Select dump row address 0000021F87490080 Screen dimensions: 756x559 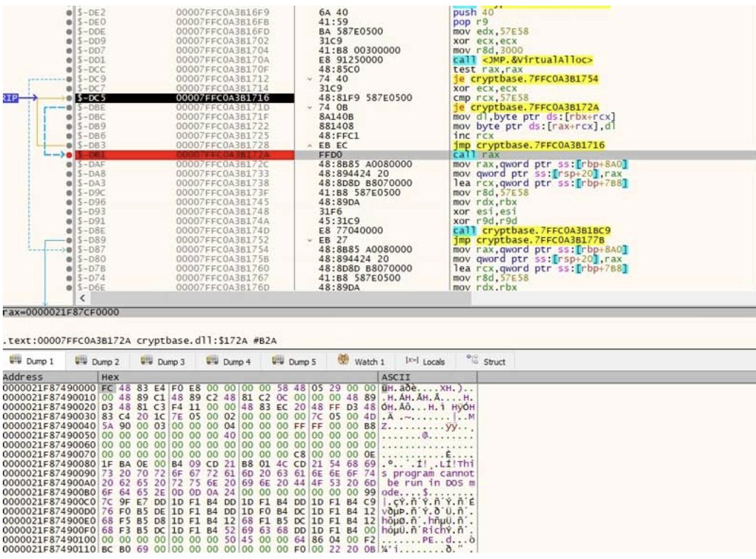(x=49, y=464)
